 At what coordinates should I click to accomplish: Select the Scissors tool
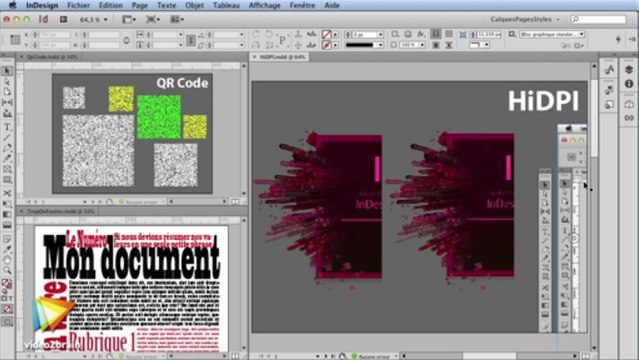pos(7,193)
